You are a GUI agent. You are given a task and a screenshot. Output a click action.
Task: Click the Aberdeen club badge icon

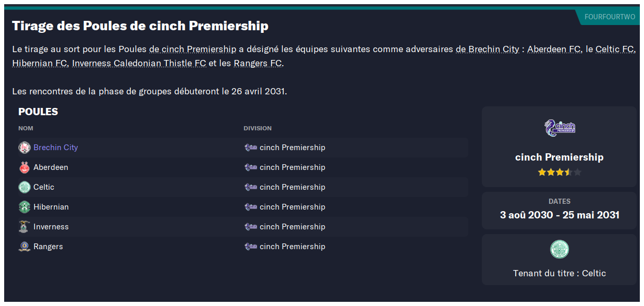point(25,167)
